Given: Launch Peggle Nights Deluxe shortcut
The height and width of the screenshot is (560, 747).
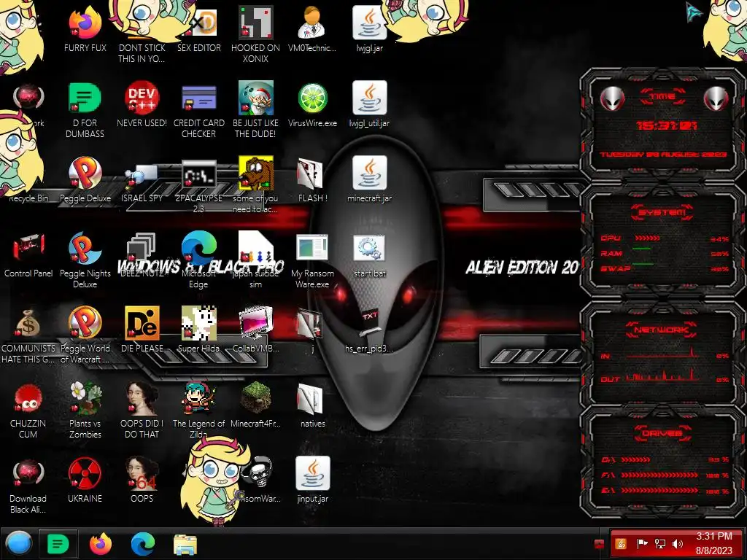Looking at the screenshot, I should (x=85, y=249).
